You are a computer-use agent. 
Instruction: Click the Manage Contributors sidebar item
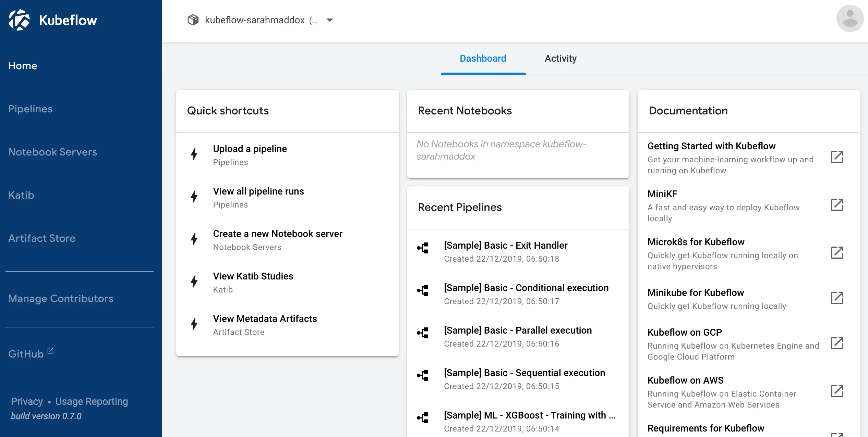click(x=61, y=298)
